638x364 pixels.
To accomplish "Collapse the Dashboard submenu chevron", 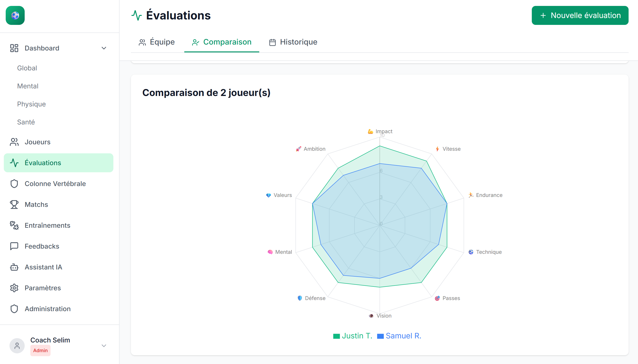I will tap(104, 48).
